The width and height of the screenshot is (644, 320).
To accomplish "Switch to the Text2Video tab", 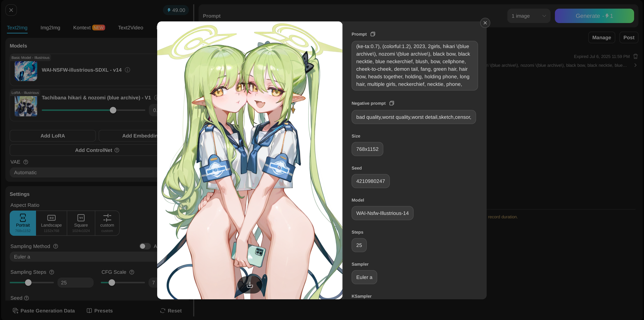I will tap(131, 28).
